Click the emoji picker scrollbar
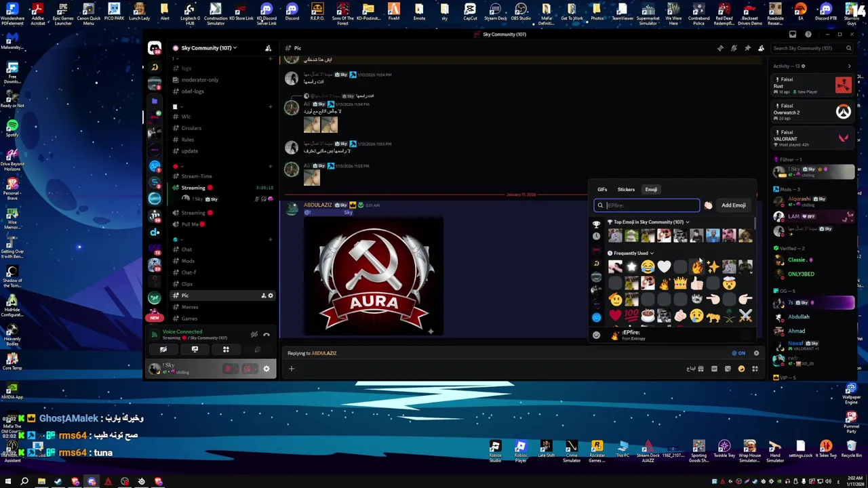The image size is (868, 488). (x=755, y=223)
